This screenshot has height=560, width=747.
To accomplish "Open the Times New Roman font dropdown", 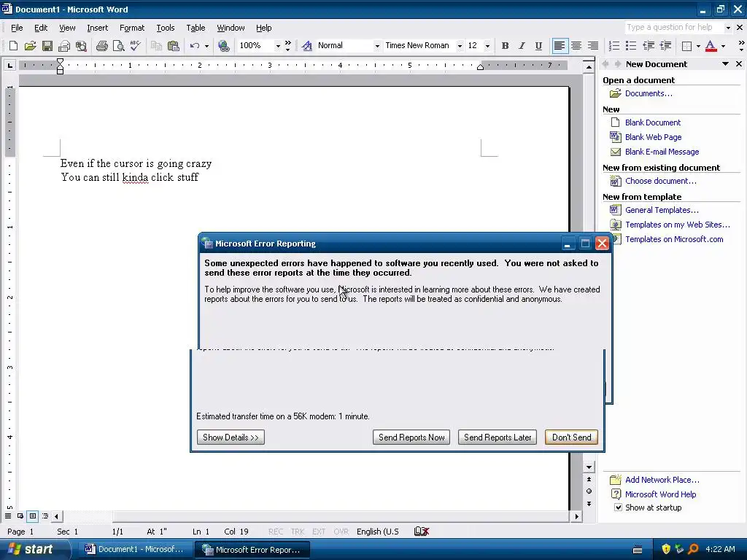I will click(460, 46).
